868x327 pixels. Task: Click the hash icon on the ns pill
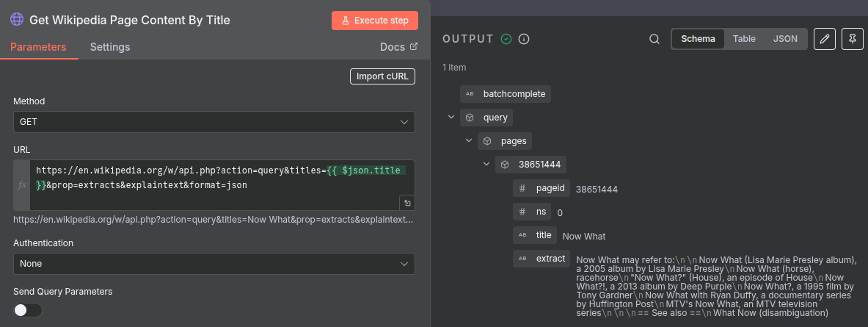522,212
